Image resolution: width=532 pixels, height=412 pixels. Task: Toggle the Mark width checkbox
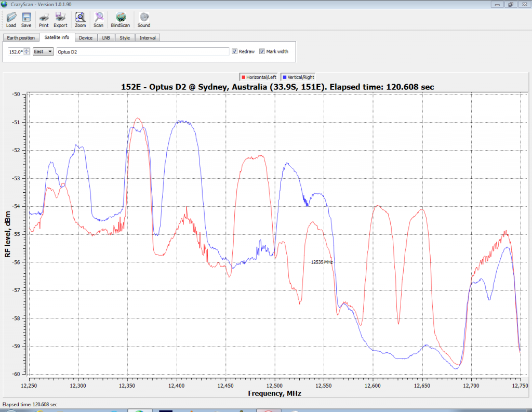262,51
